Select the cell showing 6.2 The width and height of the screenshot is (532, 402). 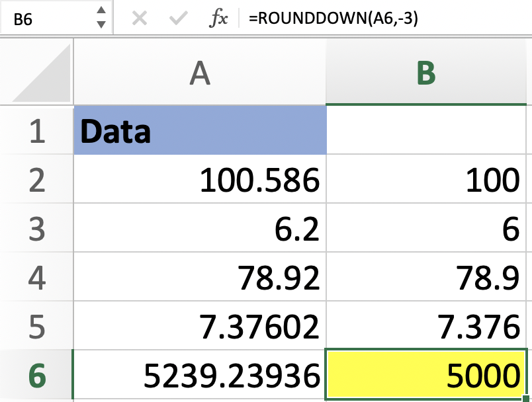click(199, 229)
